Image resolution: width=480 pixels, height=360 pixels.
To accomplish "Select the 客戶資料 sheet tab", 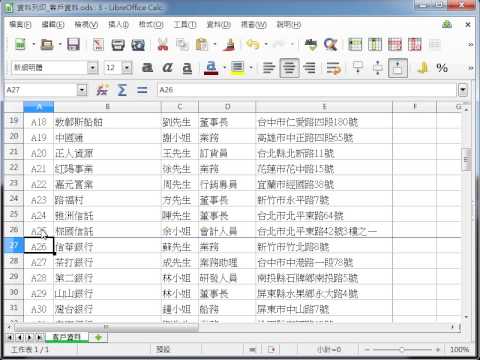I will click(67, 337).
